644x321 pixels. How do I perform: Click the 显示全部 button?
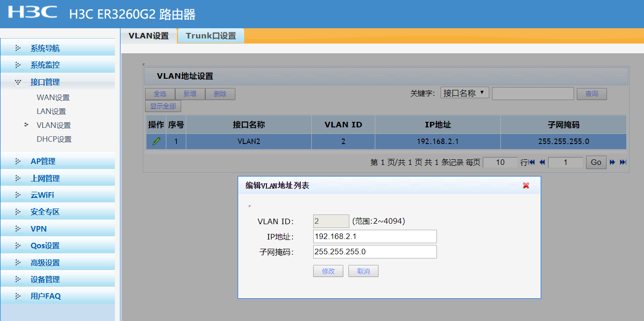point(163,106)
